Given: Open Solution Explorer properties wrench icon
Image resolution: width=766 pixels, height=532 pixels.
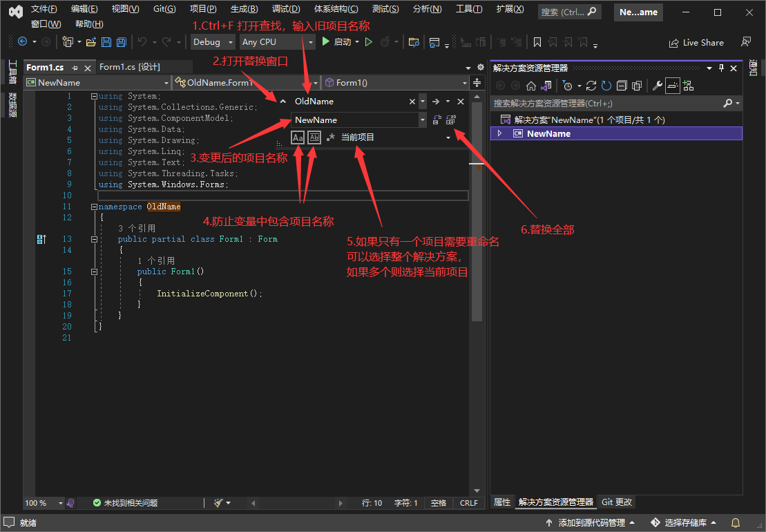Looking at the screenshot, I should (658, 86).
